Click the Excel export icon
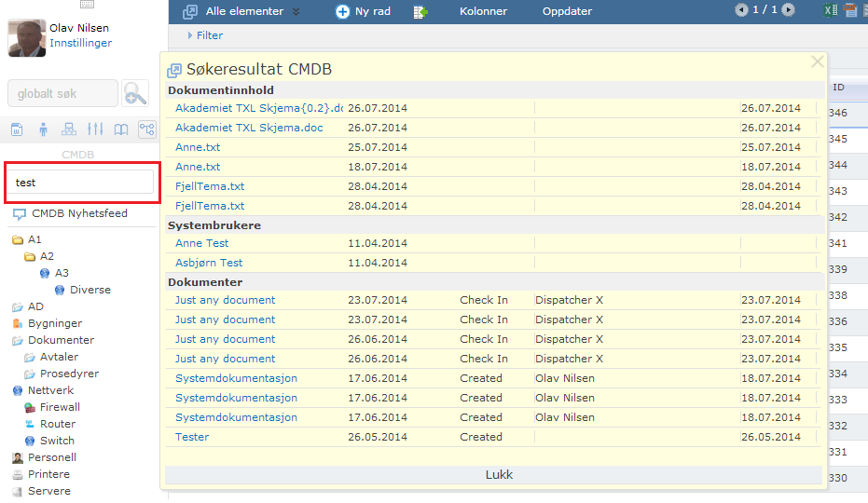Image resolution: width=868 pixels, height=503 pixels. 830,11
